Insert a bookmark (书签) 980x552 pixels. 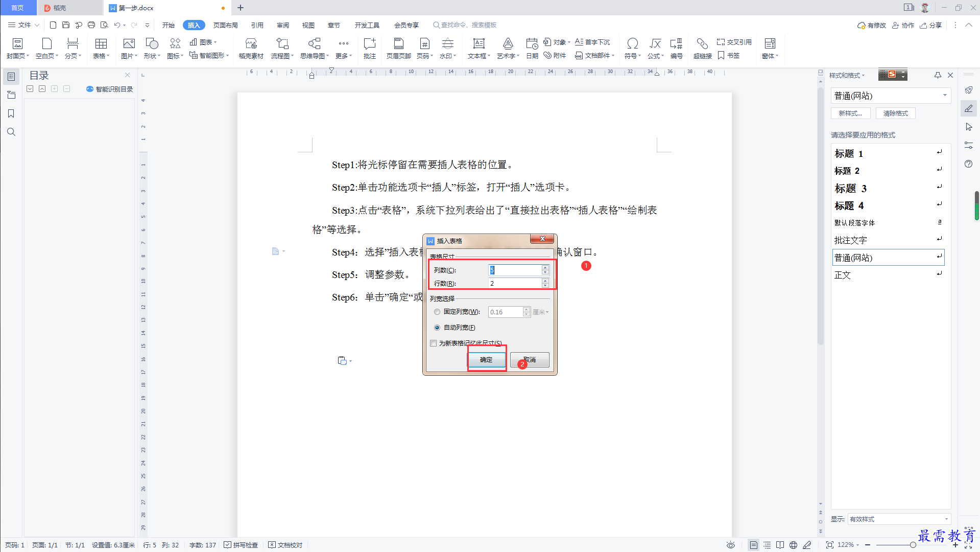[729, 55]
